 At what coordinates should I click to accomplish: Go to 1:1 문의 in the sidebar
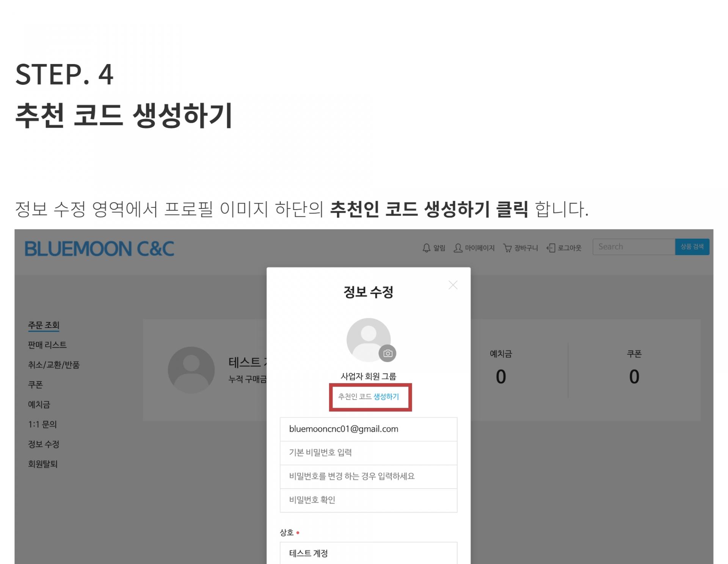[x=42, y=424]
